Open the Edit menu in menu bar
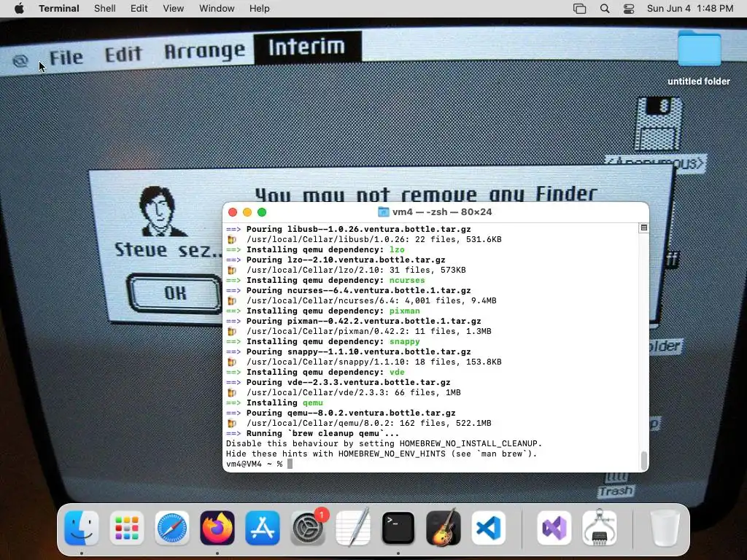Viewport: 747px width, 560px height. tap(139, 9)
